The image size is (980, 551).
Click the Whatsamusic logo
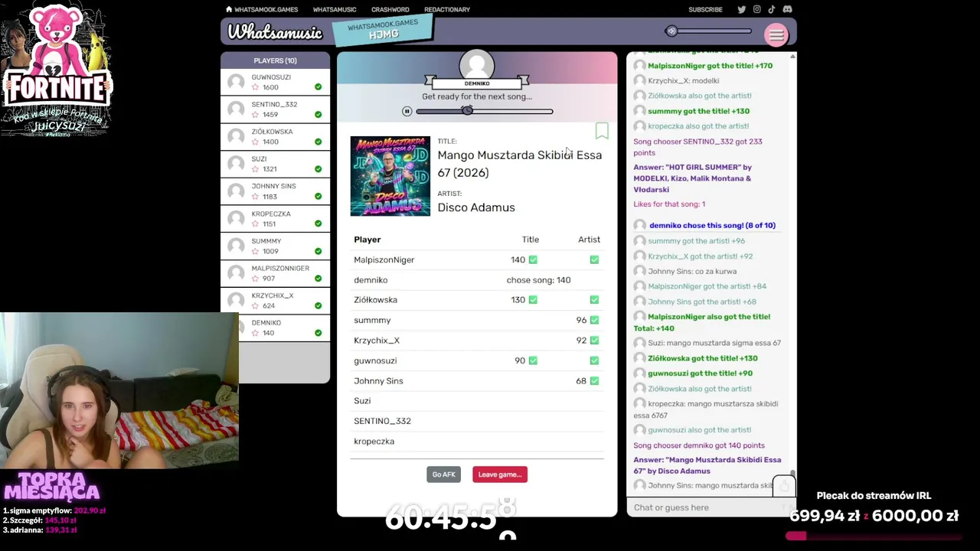click(x=275, y=33)
